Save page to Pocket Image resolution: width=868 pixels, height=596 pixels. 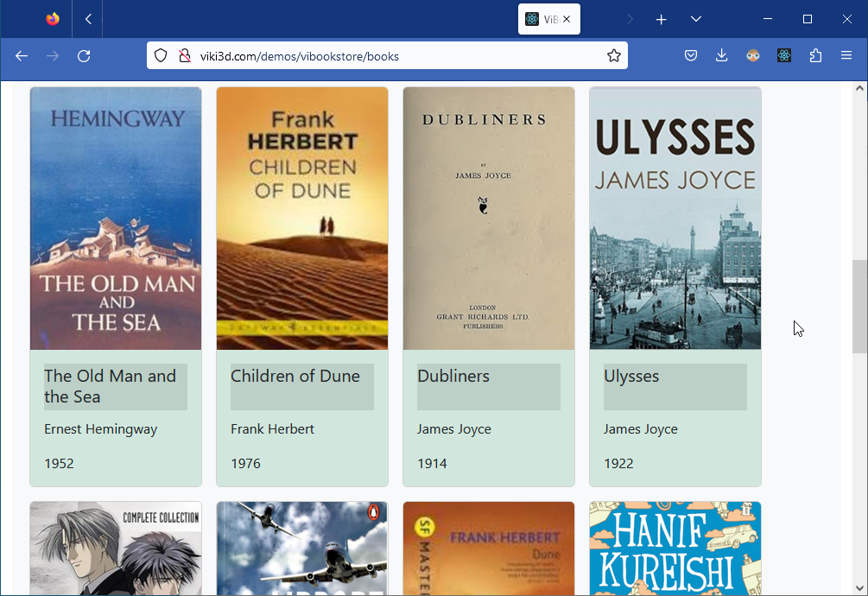691,56
